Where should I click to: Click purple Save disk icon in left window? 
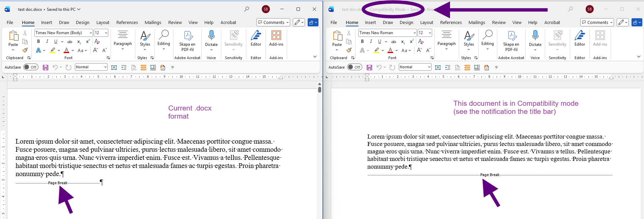46,67
